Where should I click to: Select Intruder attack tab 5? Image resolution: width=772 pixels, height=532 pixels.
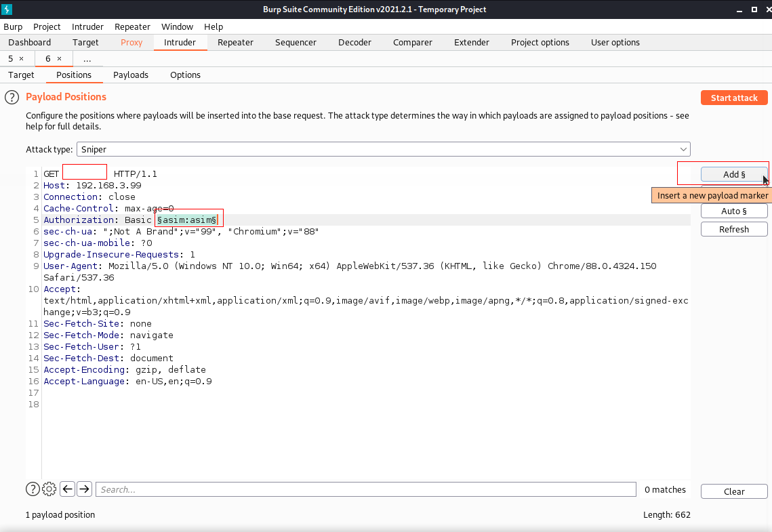[x=11, y=58]
